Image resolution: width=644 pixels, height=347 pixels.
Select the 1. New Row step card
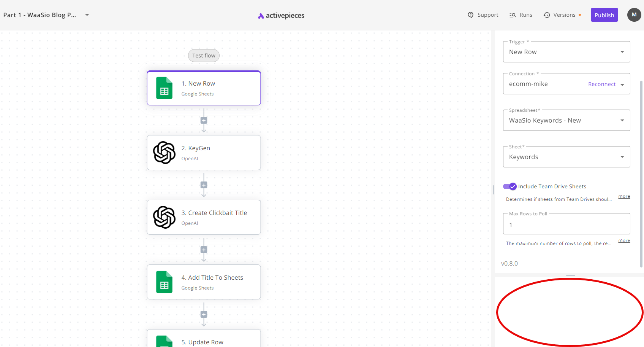tap(204, 88)
